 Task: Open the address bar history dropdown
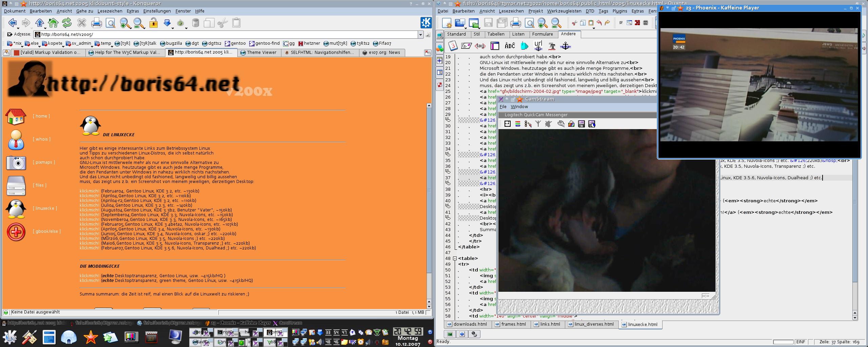(x=420, y=35)
